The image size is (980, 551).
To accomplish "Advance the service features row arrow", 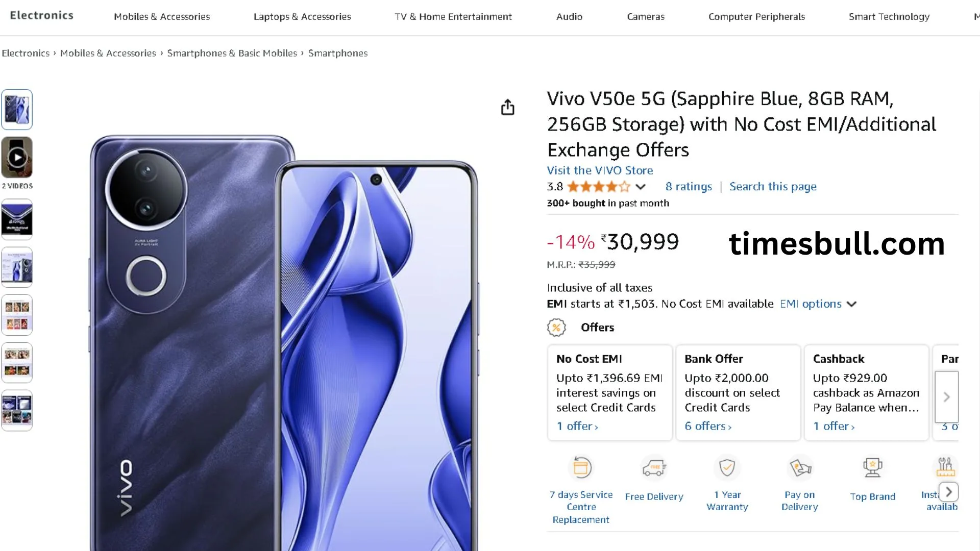I will [948, 492].
